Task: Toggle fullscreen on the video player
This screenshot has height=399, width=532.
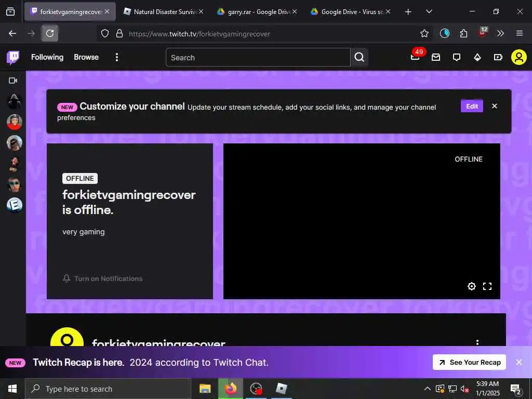Action: tap(487, 286)
